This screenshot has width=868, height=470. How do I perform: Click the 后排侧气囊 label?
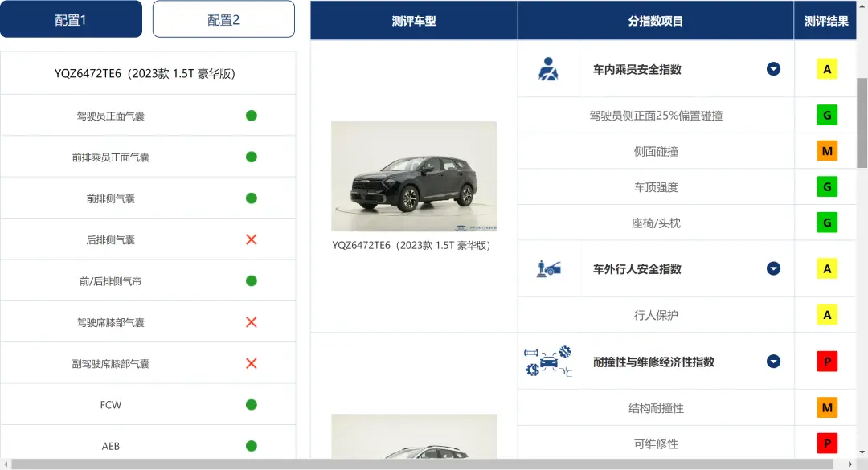pos(111,240)
